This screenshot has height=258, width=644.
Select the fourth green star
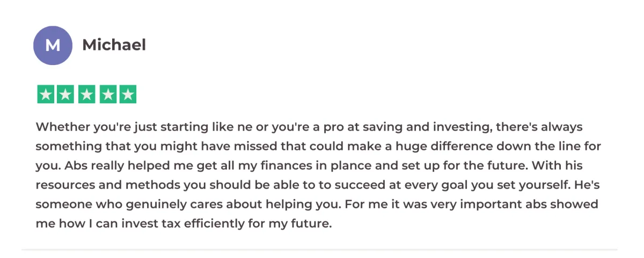[x=107, y=95]
